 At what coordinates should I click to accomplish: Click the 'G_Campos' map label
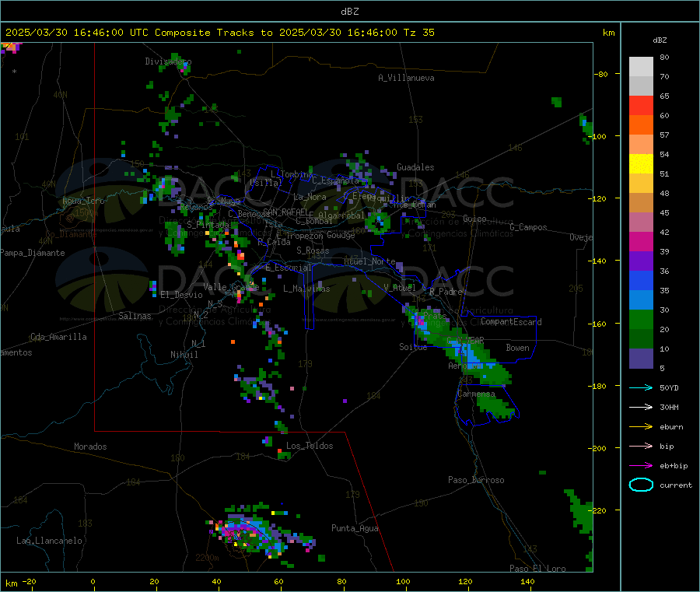(x=528, y=227)
